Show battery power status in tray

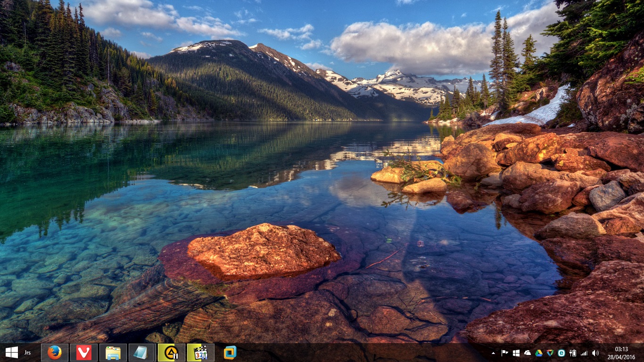573,353
